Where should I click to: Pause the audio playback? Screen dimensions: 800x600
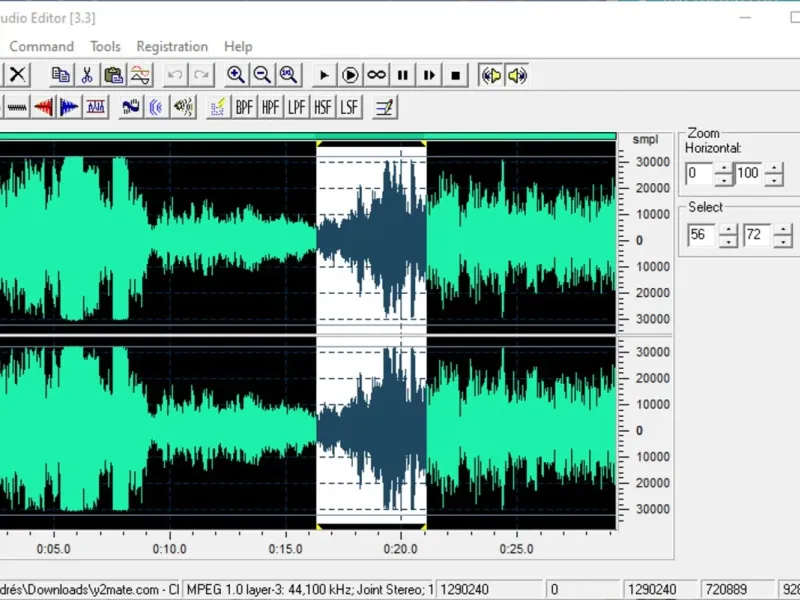pos(403,75)
